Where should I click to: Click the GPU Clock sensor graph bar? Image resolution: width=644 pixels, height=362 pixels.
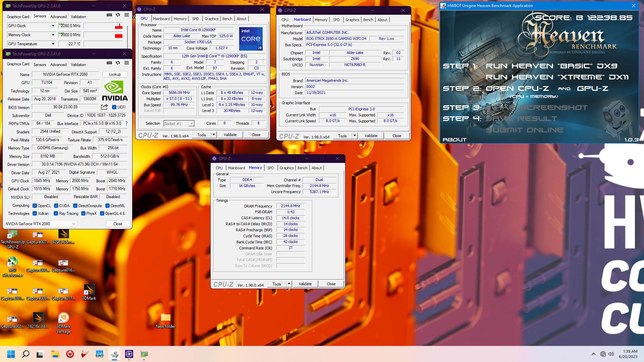[x=103, y=26]
